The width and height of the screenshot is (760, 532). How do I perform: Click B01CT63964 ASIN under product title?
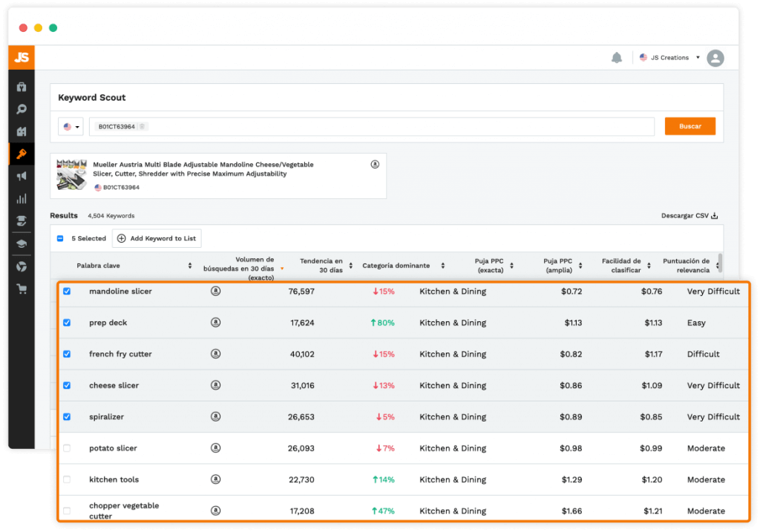[121, 188]
